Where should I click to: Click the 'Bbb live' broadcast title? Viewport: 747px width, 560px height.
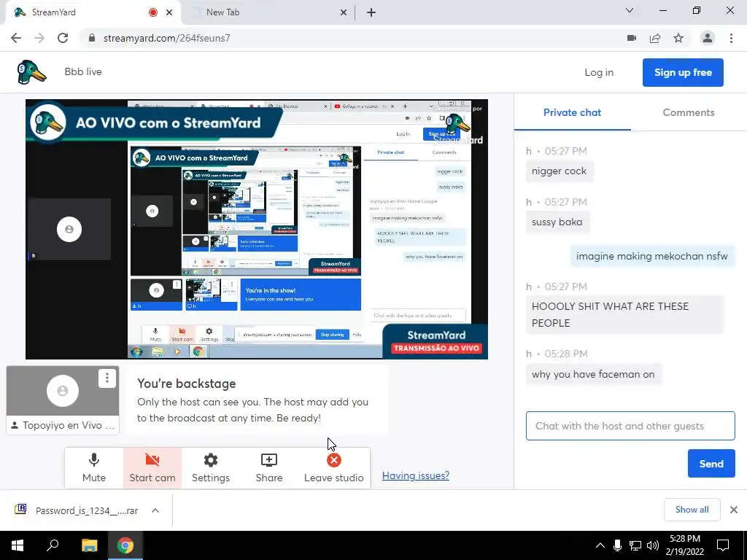coord(83,72)
